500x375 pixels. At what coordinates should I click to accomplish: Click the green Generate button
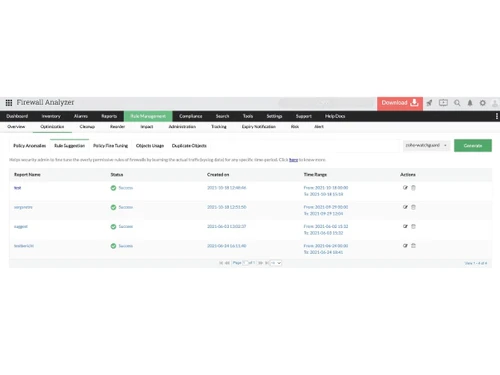coord(473,146)
